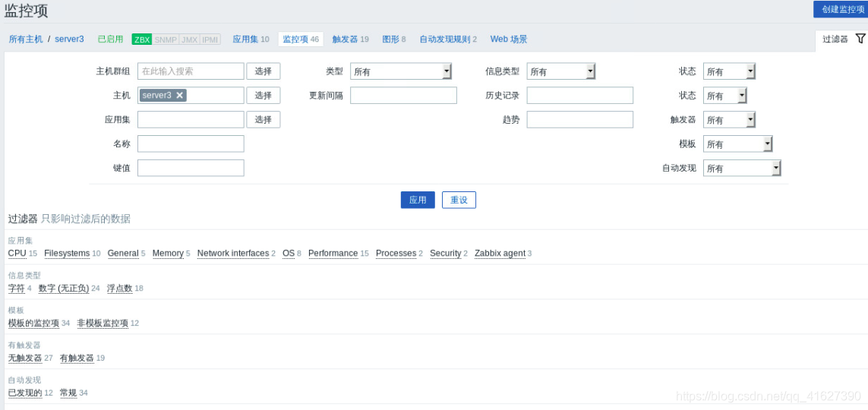This screenshot has width=868, height=410.
Task: Click the IPMI availability badge
Action: click(210, 39)
